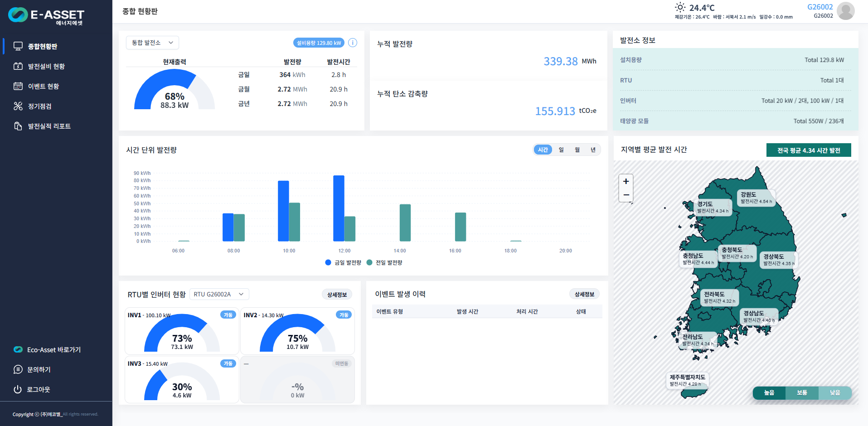Click 상세정보 in 이벤트 발생 이력
868x426 pixels.
coord(584,294)
